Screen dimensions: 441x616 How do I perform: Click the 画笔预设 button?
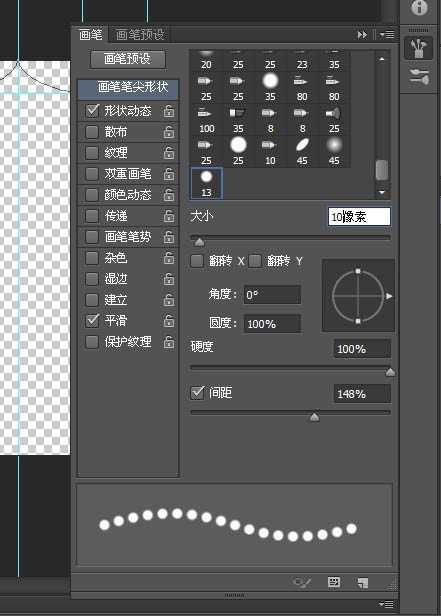pyautogui.click(x=128, y=59)
